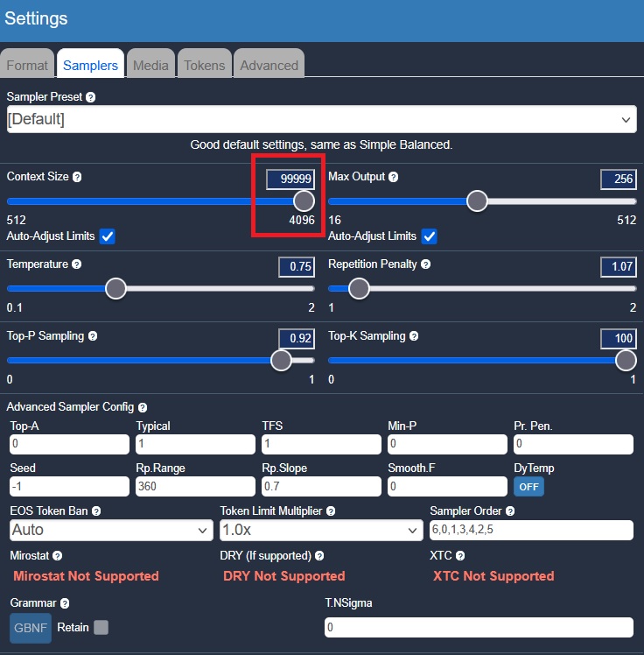The width and height of the screenshot is (644, 655).
Task: Toggle the Grammar Retain checkbox
Action: click(101, 628)
